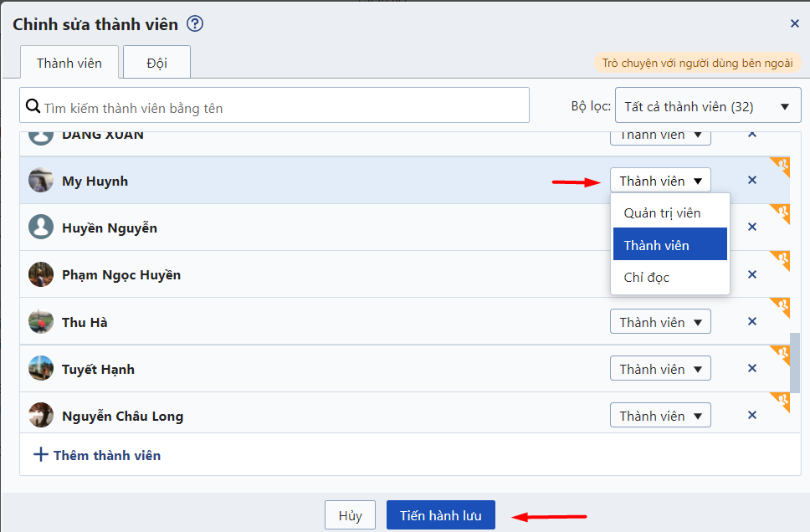
Task: Cancel with the Hủy button
Action: coord(350,515)
